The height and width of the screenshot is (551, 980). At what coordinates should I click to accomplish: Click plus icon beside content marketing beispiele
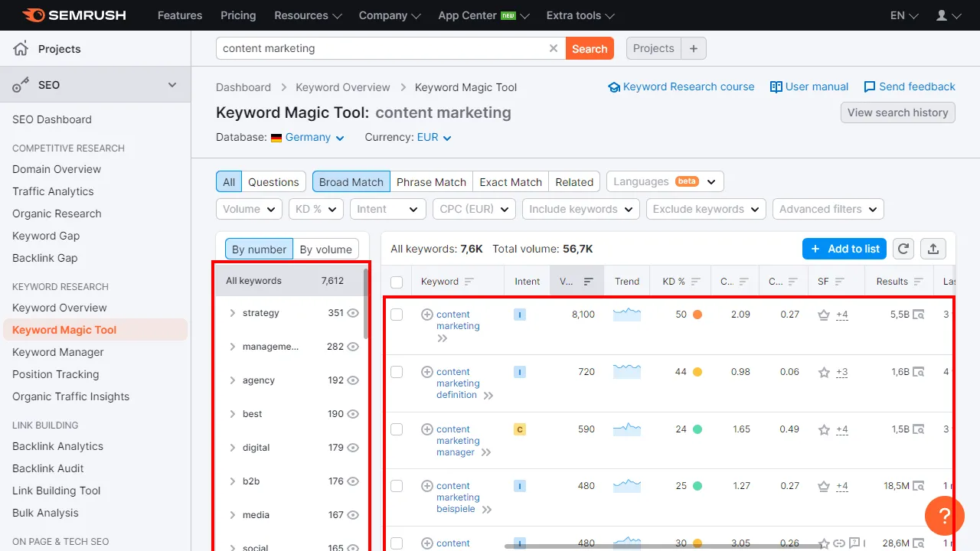[x=427, y=486]
